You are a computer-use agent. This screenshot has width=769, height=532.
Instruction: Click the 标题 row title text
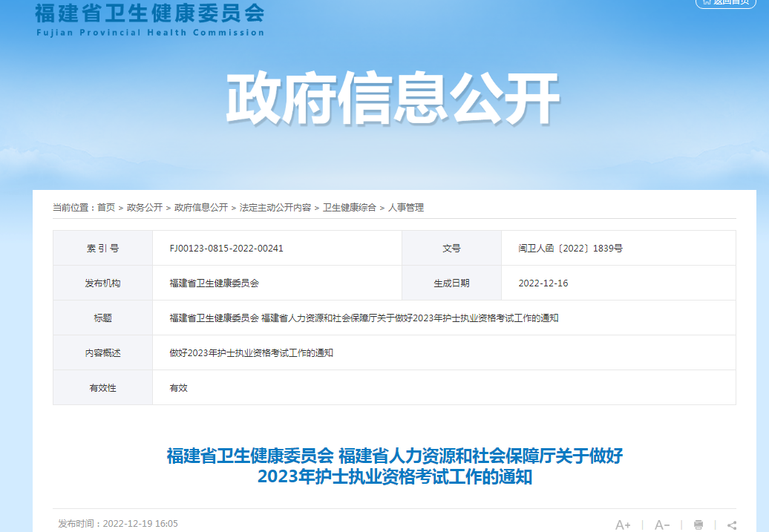[x=364, y=318]
